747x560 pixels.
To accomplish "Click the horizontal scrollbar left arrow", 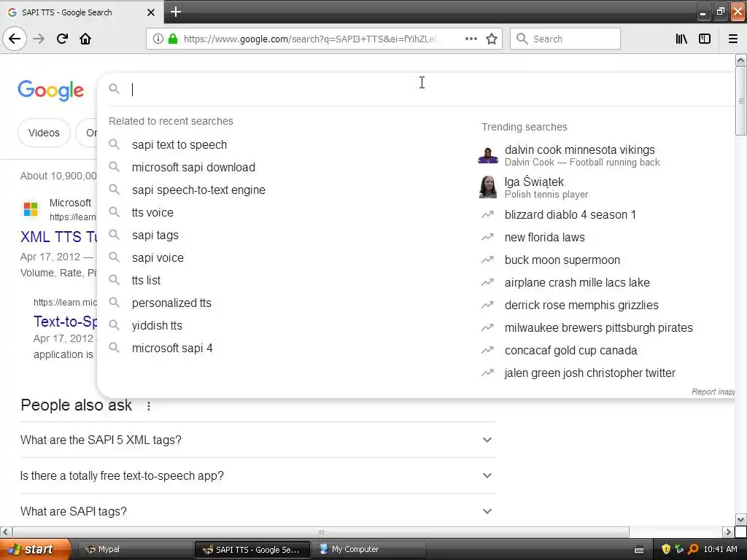I will [6, 532].
